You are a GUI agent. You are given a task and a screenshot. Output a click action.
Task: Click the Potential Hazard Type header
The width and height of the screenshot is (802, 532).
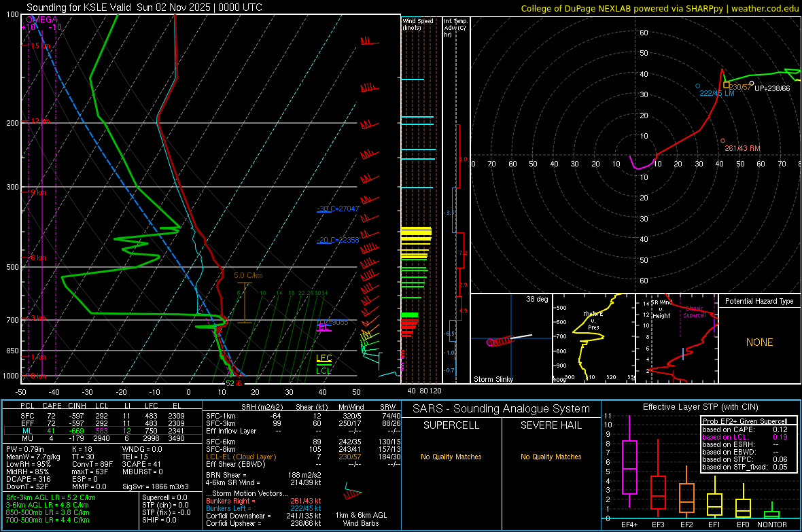(x=759, y=301)
